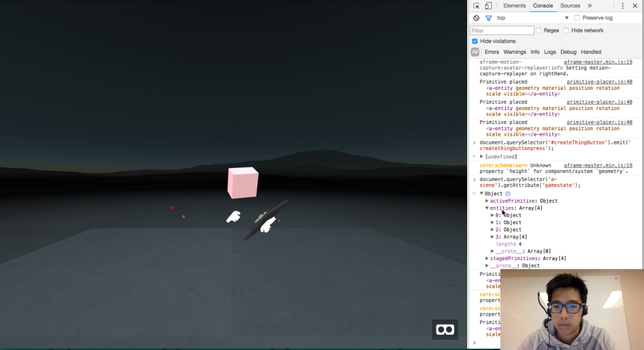Enable the Regex filter checkbox
Image resolution: width=644 pixels, height=350 pixels.
coord(539,30)
